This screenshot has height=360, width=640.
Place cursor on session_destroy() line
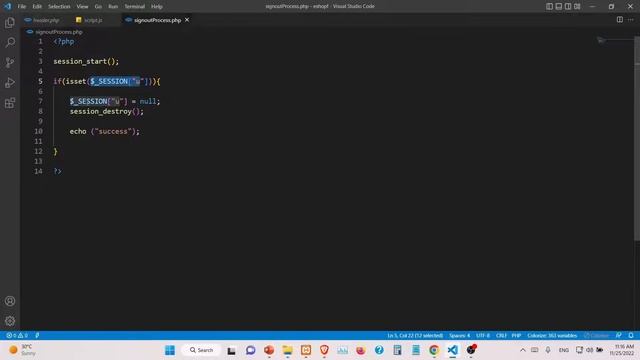[x=107, y=111]
